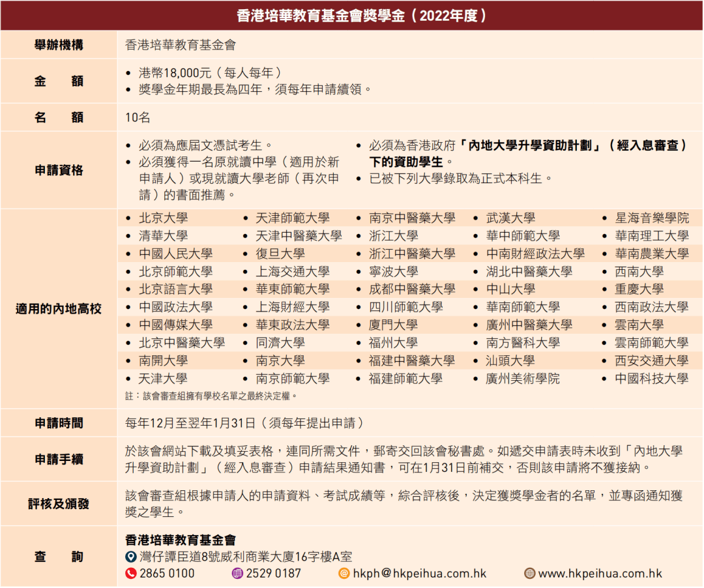
Task: Click the address 灣仔譚臣道8號威利商業大廈16字樓A室
Action: point(246,557)
